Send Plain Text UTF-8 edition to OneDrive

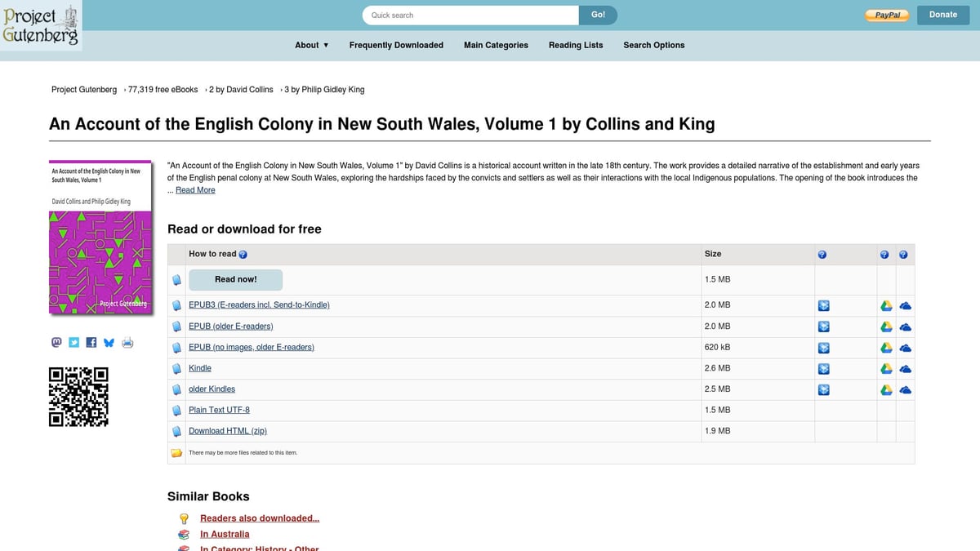point(904,410)
